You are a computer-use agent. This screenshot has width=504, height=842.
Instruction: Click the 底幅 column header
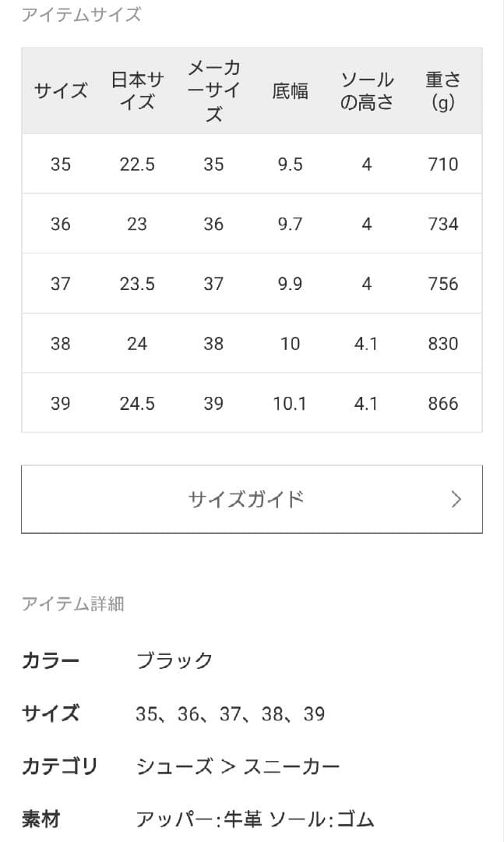point(289,90)
